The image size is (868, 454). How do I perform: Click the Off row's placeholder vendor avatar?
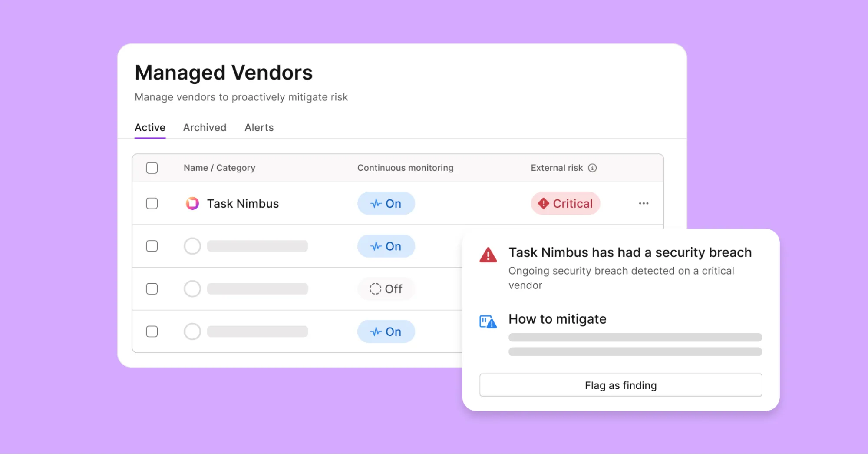192,289
